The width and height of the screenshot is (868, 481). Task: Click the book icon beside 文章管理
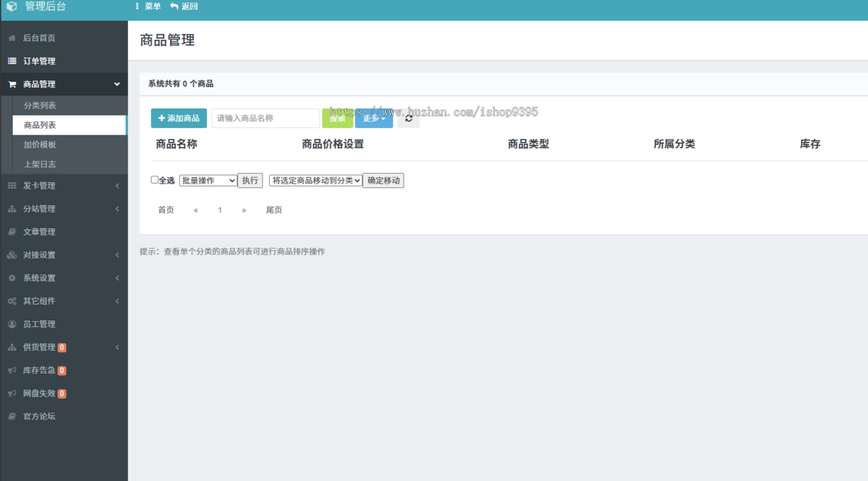click(12, 232)
